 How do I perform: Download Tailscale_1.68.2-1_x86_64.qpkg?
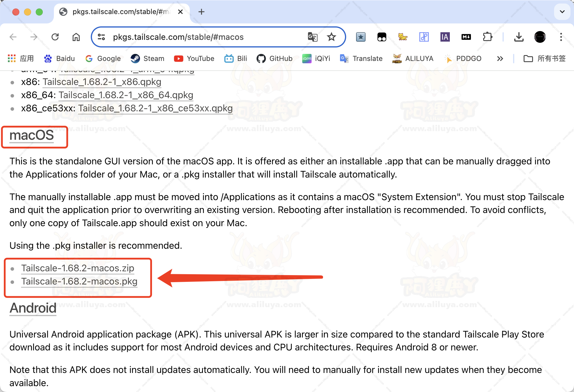coord(126,95)
